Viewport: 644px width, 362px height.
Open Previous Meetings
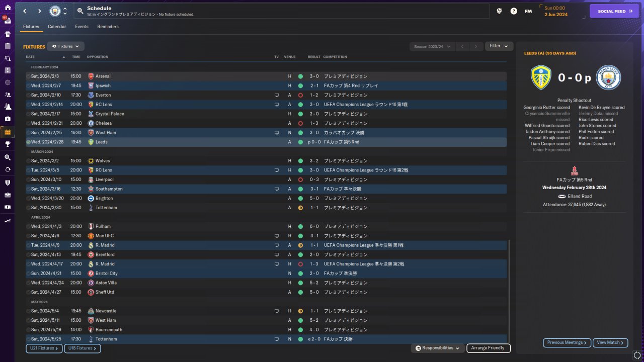click(x=567, y=343)
